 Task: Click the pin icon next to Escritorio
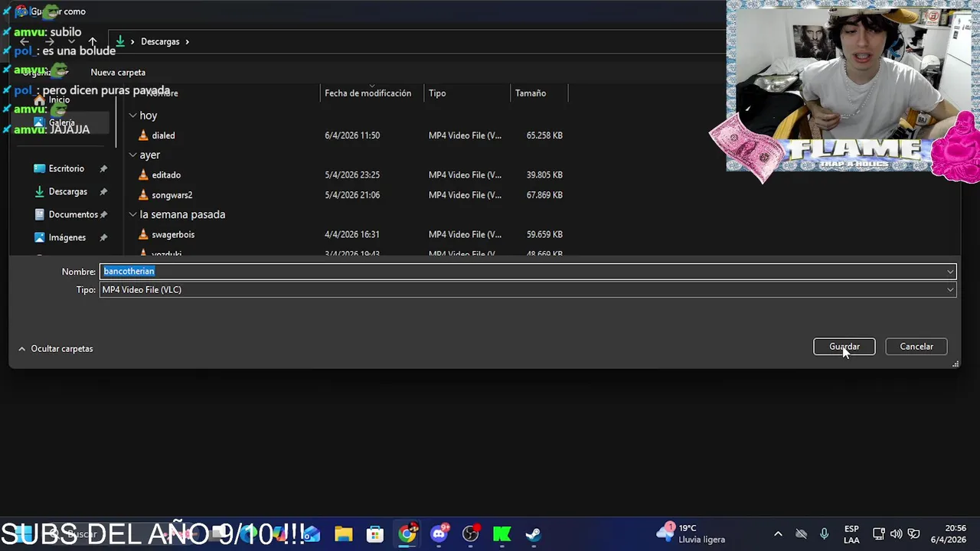click(x=103, y=169)
